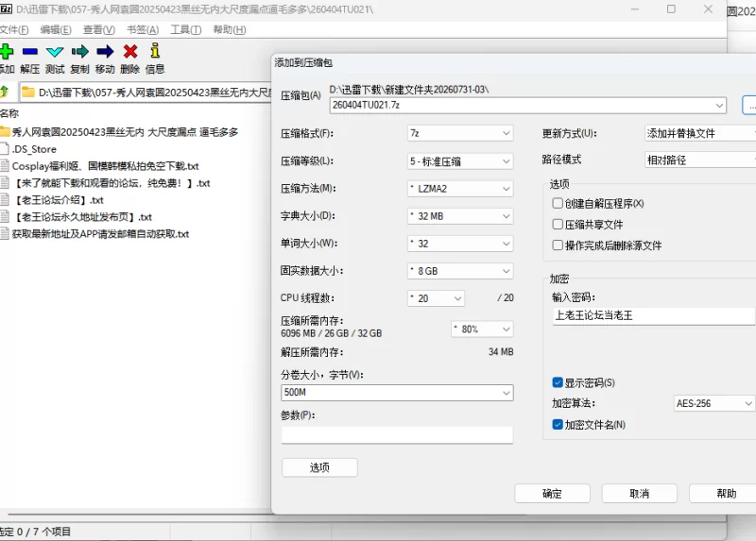Open the 查看(V) menu
The width and height of the screenshot is (756, 541).
[99, 30]
